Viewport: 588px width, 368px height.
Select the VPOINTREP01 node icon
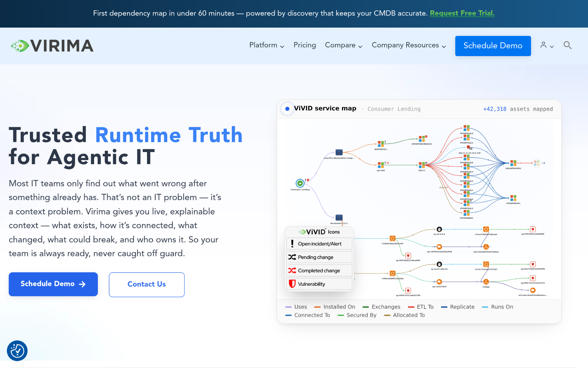[x=513, y=198]
